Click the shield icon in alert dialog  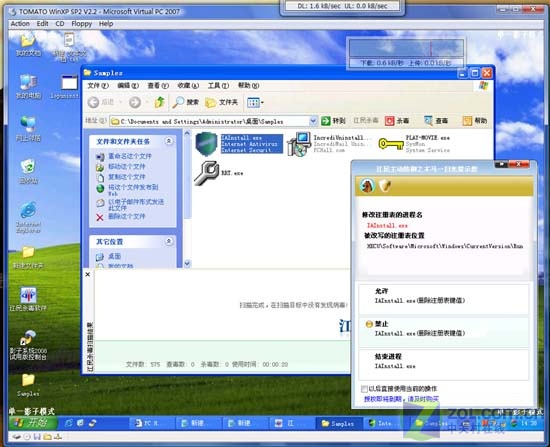[x=385, y=186]
